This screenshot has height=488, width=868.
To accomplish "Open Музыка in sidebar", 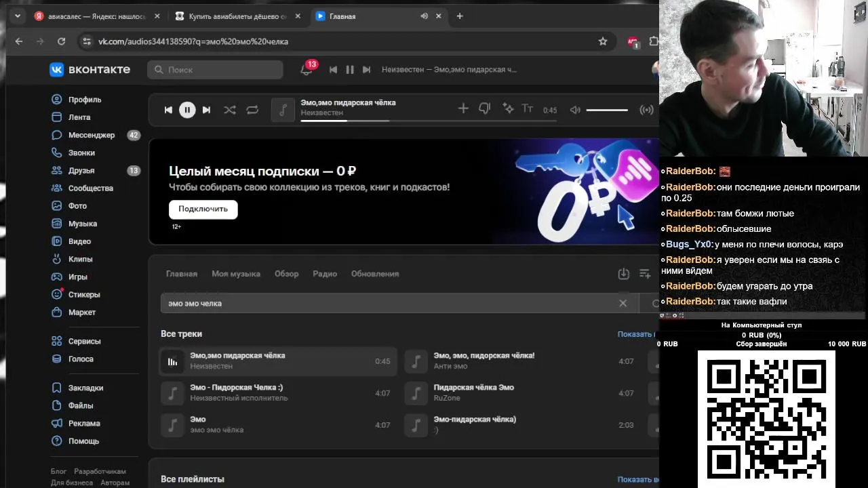I will click(x=82, y=224).
